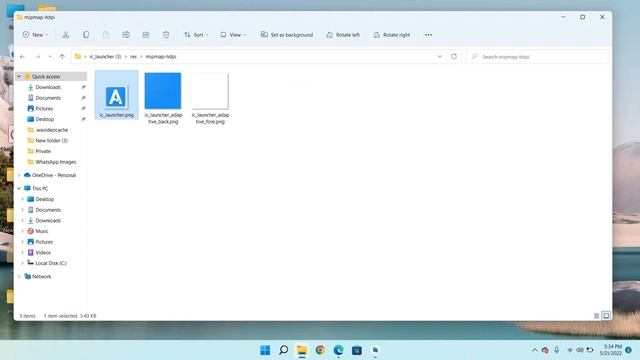The width and height of the screenshot is (640, 360).
Task: Open the Windows Start menu
Action: [265, 350]
